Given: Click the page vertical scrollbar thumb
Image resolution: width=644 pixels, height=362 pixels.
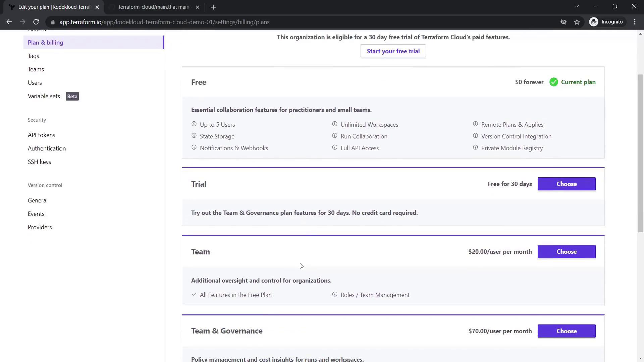Looking at the screenshot, I should click(640, 153).
